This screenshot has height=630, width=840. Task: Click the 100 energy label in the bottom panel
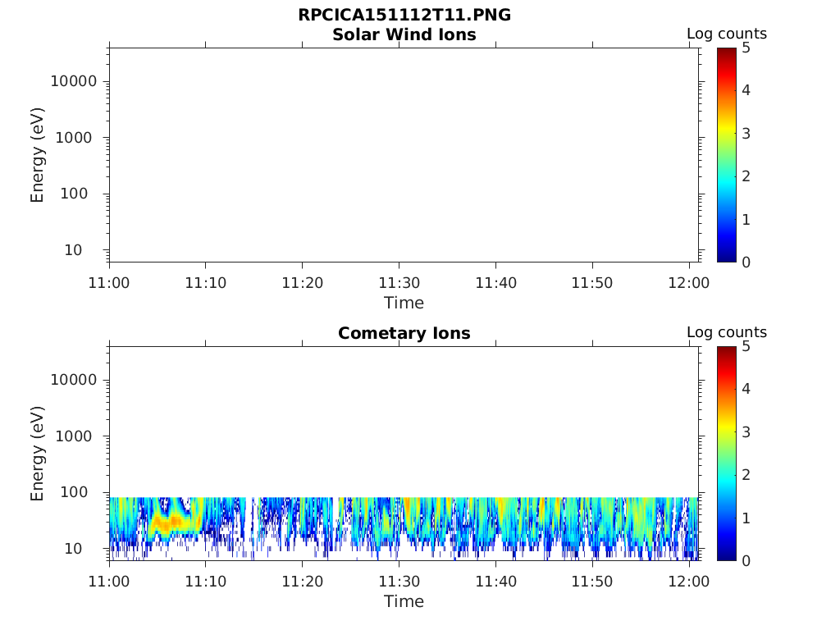click(74, 492)
